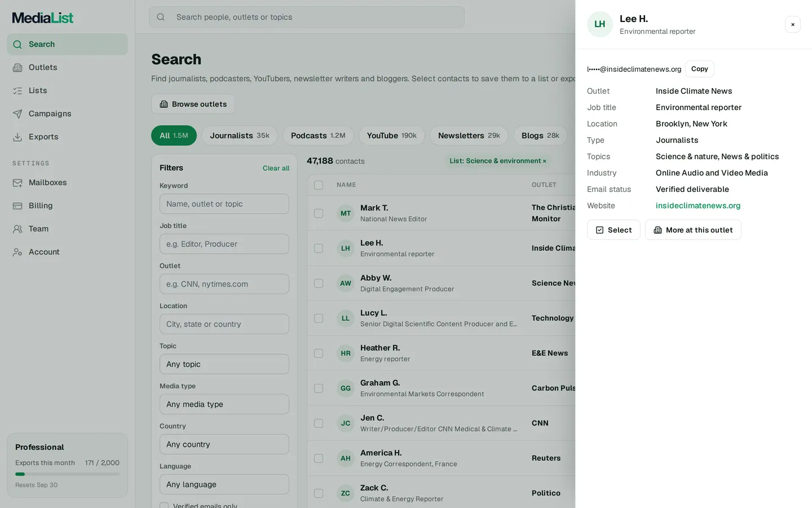Open the Any country dropdown
812x508 pixels.
pos(224,444)
